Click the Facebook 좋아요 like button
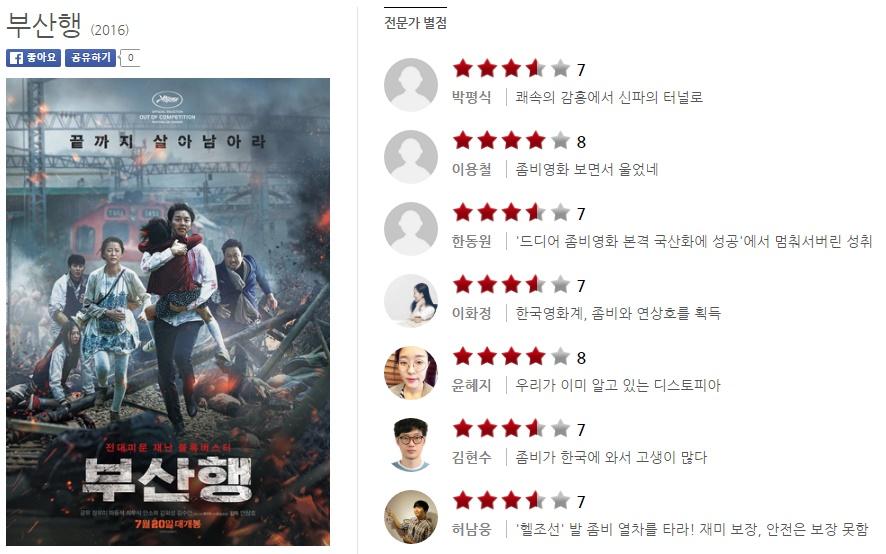The height and width of the screenshot is (554, 886). (33, 58)
